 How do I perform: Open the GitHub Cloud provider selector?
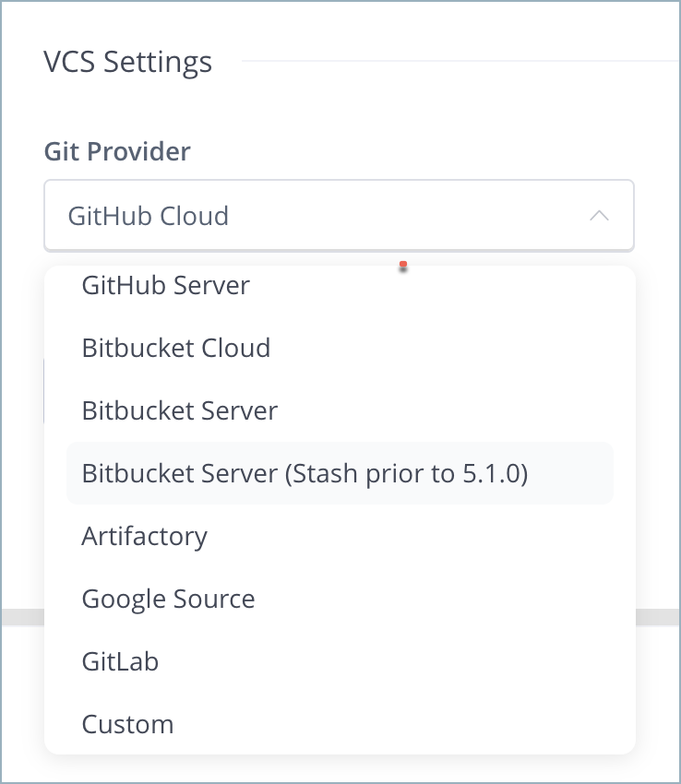pos(339,215)
